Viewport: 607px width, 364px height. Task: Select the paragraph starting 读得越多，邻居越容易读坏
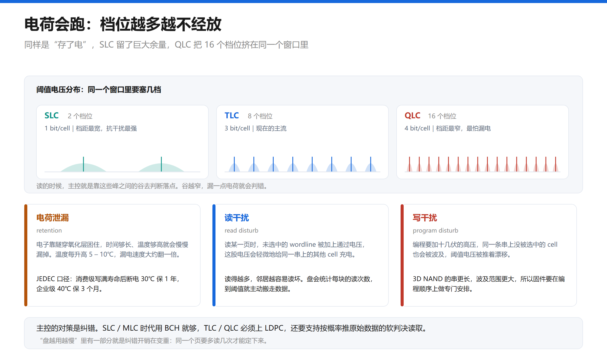[299, 284]
